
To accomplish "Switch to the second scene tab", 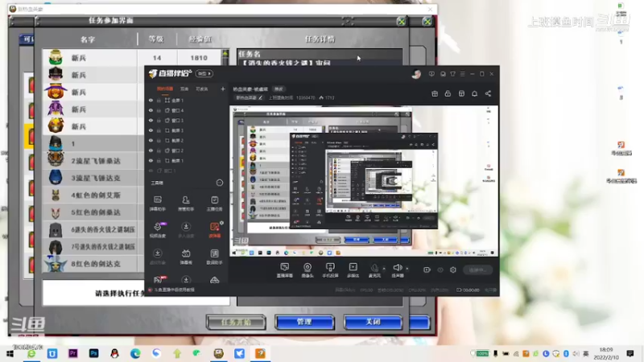I will [x=184, y=88].
